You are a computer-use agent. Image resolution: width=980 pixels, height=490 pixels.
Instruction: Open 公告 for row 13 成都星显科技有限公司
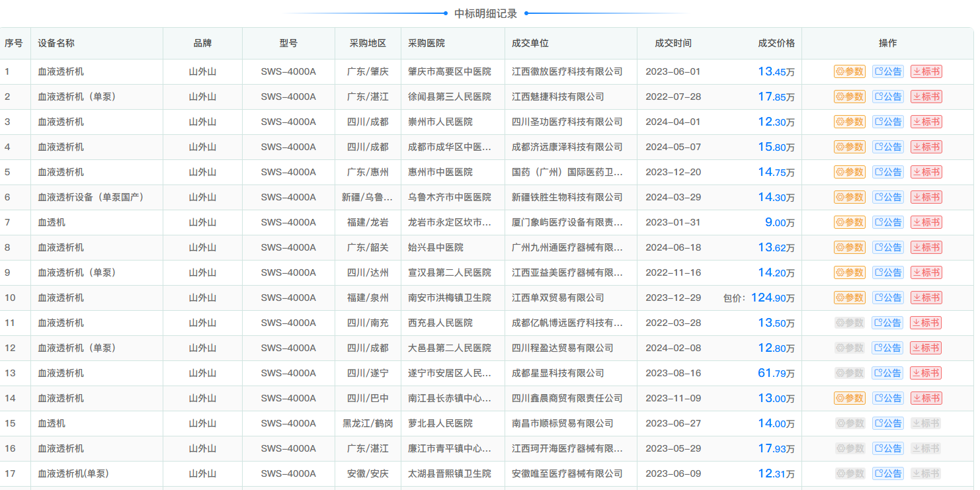(888, 373)
